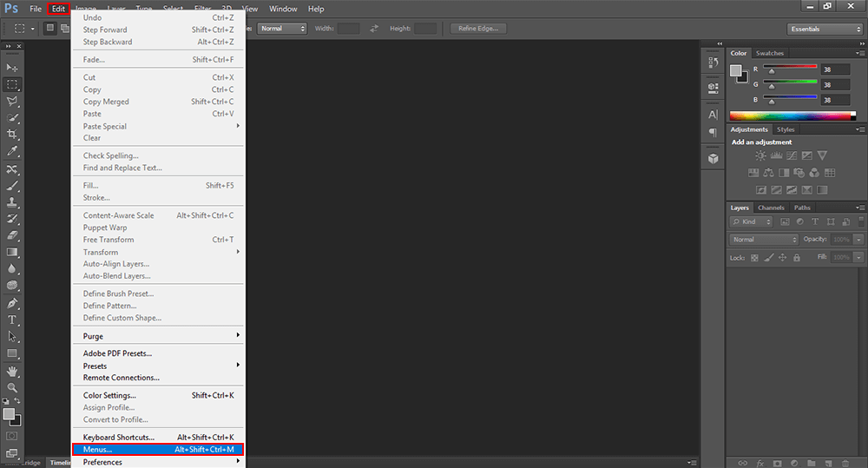Select the Zoom tool

(x=11, y=387)
